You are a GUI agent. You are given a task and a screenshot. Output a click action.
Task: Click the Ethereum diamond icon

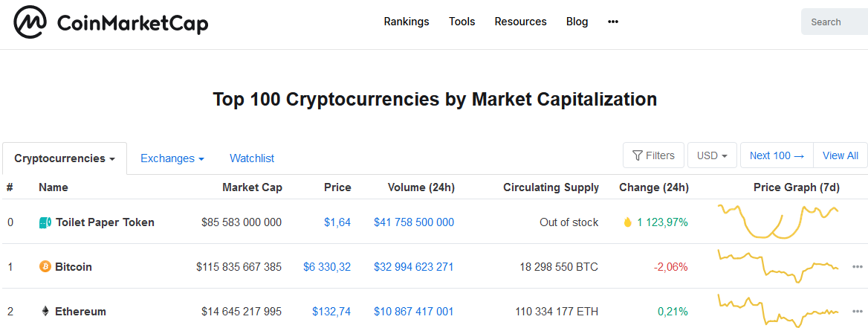click(45, 311)
